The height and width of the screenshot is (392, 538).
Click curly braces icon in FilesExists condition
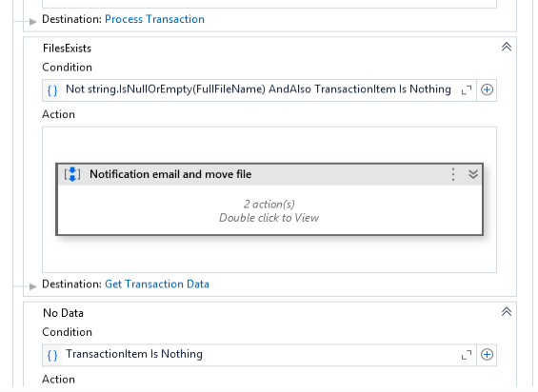point(52,90)
